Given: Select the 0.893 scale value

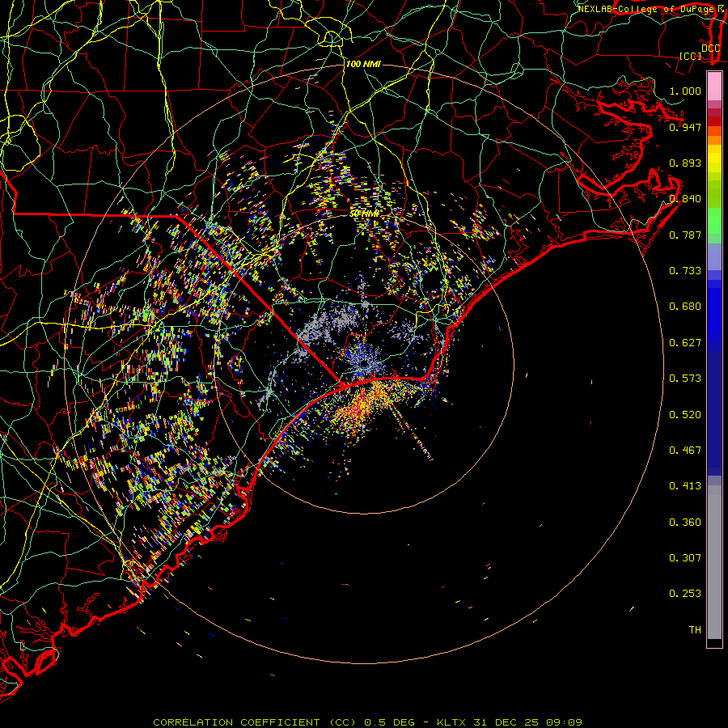Looking at the screenshot, I should 685,163.
